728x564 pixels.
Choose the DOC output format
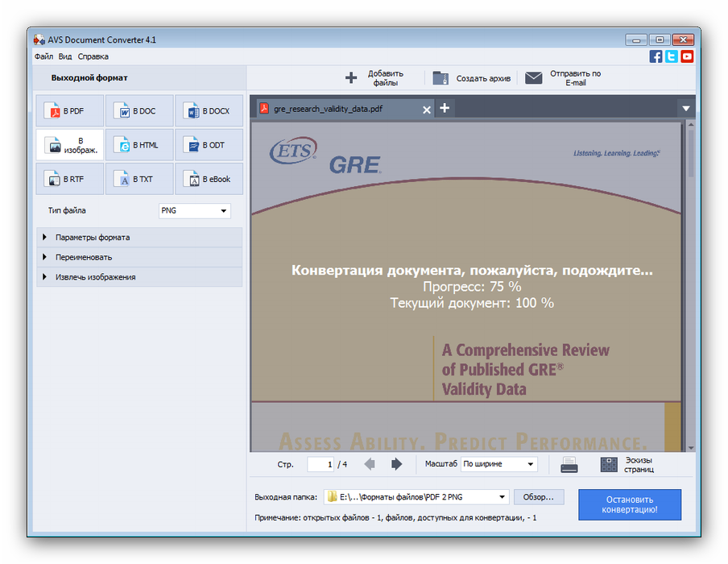coord(139,111)
